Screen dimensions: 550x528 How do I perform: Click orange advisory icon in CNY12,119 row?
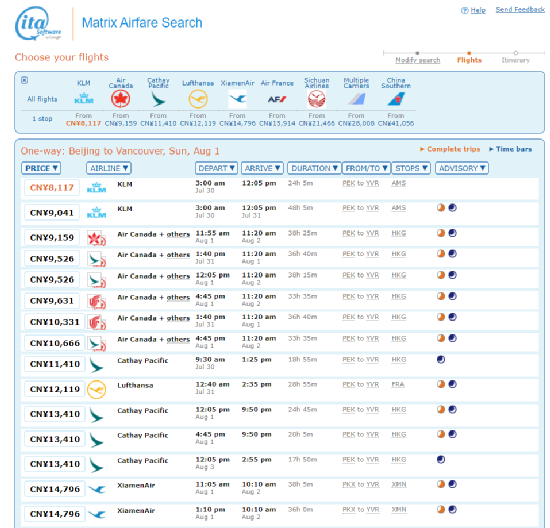pos(441,384)
